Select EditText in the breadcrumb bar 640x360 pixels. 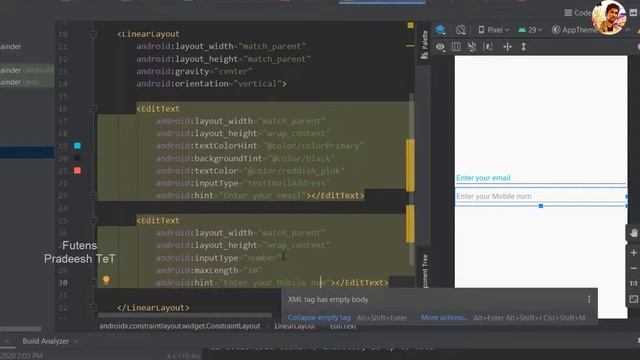(x=343, y=326)
